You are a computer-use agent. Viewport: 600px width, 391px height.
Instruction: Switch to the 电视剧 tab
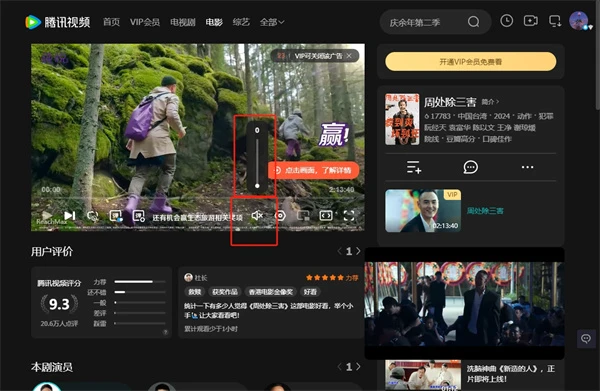183,22
